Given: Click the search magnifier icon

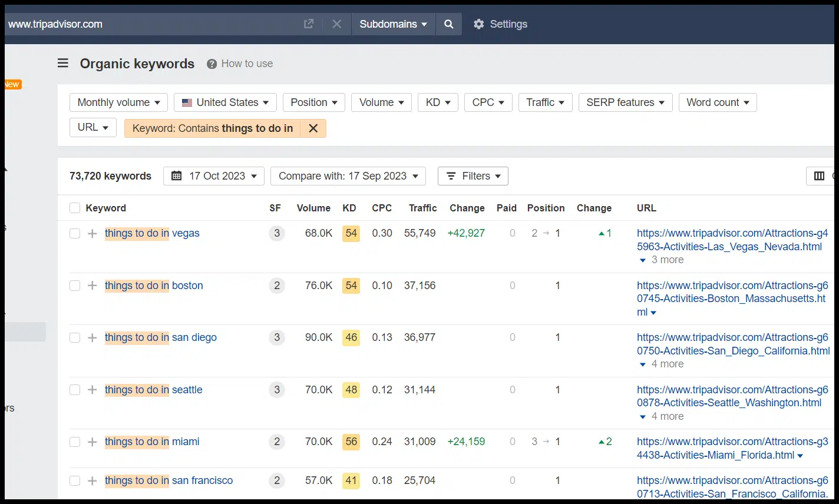Looking at the screenshot, I should pyautogui.click(x=448, y=24).
